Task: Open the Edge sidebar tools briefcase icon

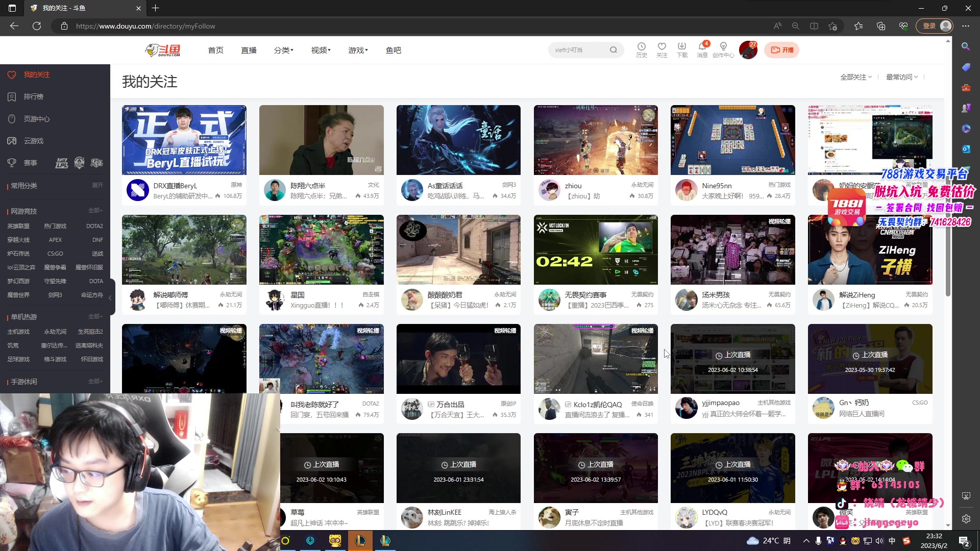Action: point(966,88)
